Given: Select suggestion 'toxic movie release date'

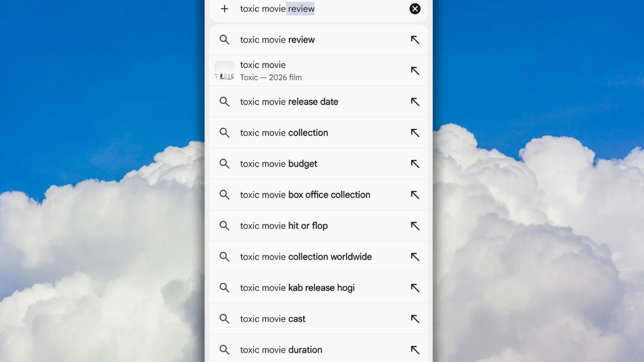Looking at the screenshot, I should (318, 102).
